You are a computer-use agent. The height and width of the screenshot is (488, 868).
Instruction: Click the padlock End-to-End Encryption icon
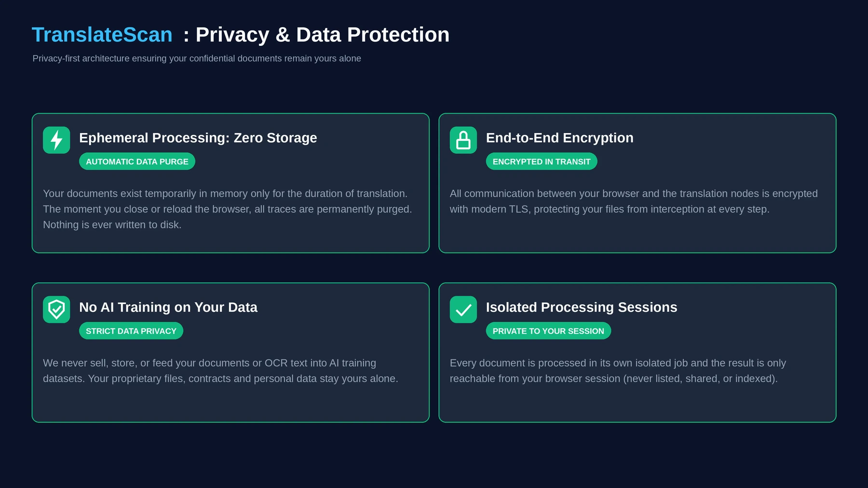pyautogui.click(x=463, y=140)
